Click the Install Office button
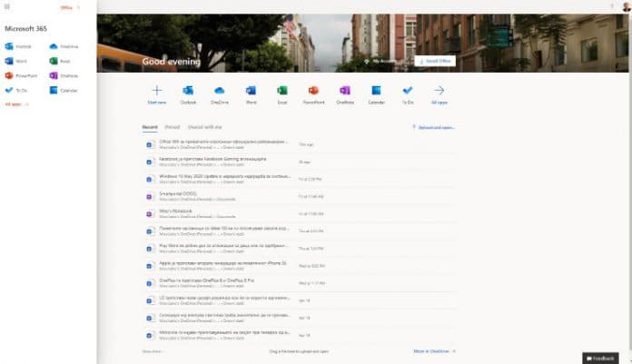The width and height of the screenshot is (632, 364). click(435, 61)
